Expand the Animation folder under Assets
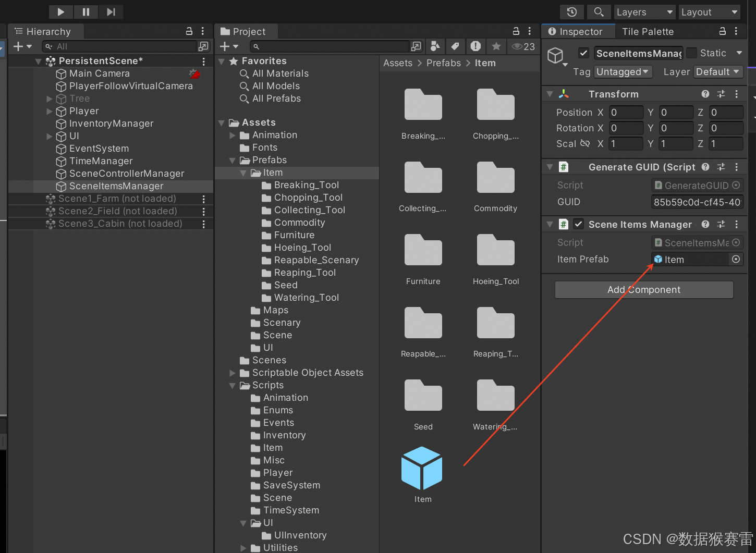 click(x=232, y=136)
